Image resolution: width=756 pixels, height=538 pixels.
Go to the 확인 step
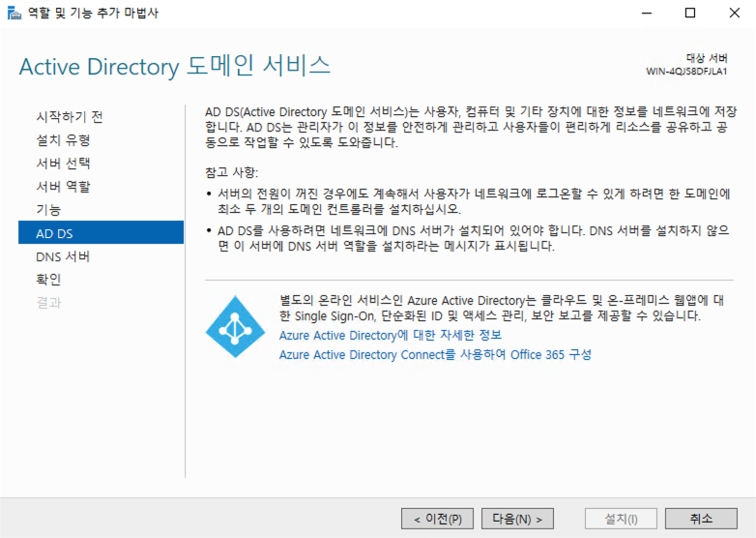coord(48,280)
